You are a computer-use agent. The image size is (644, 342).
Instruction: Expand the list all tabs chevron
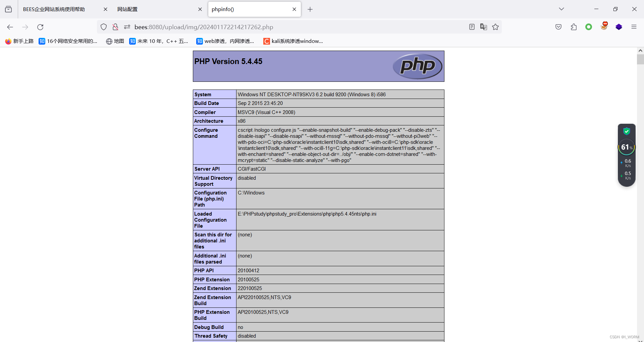[x=561, y=9]
